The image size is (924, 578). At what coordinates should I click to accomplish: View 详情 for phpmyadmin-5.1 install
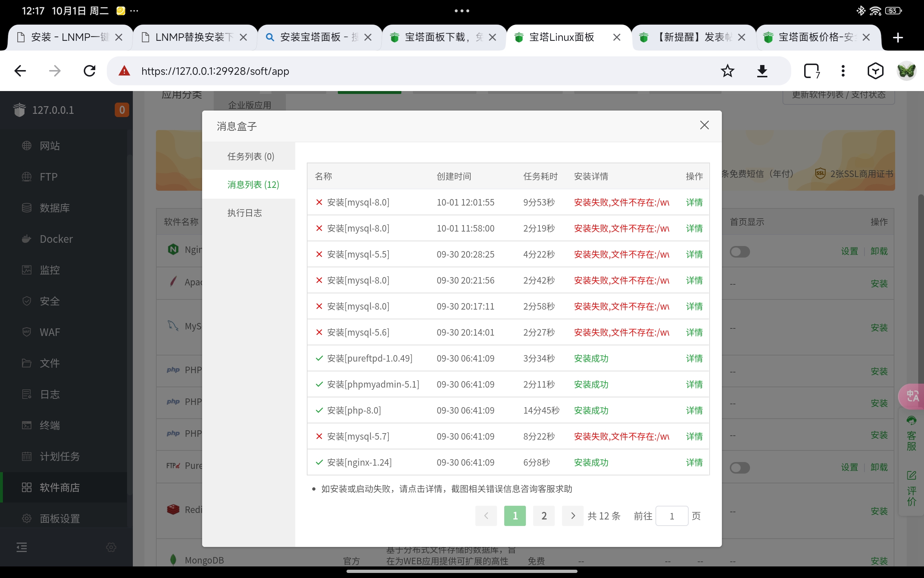(x=694, y=384)
